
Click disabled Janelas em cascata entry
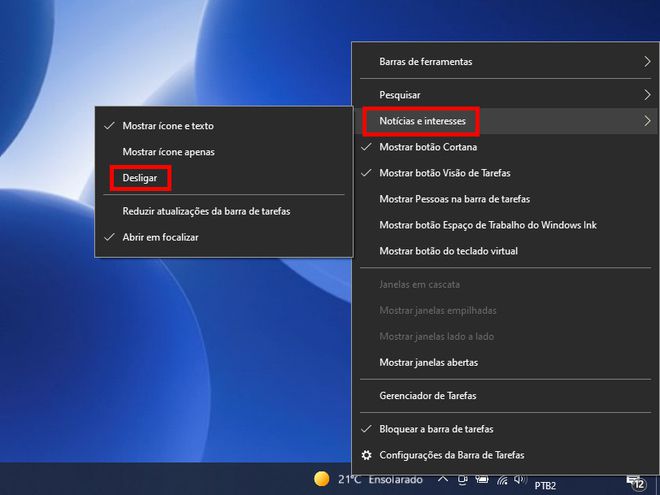click(x=505, y=285)
